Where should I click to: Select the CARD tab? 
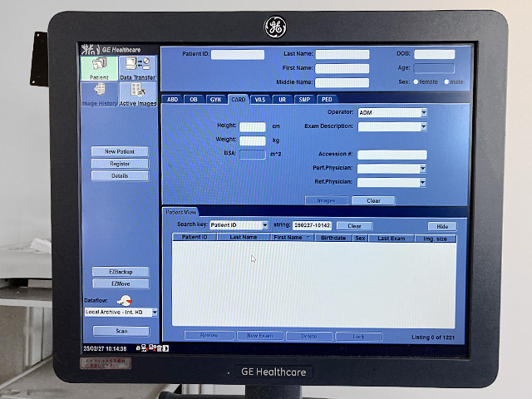tap(239, 99)
